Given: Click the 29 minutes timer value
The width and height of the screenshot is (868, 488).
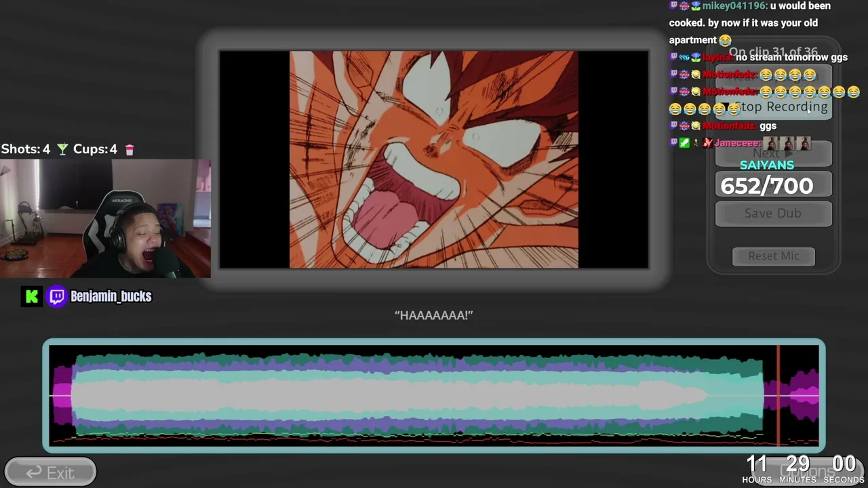Looking at the screenshot, I should point(797,464).
